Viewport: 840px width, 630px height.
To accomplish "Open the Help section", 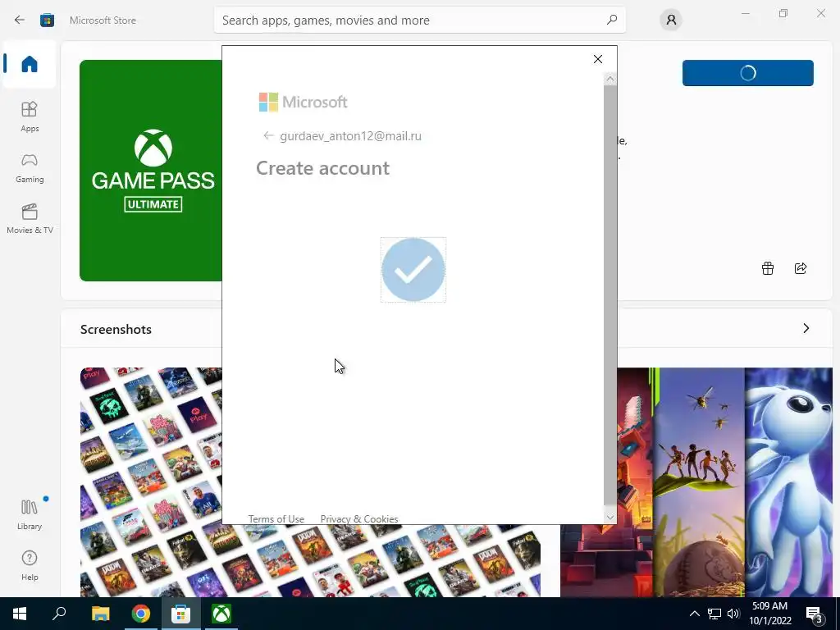I will click(30, 565).
